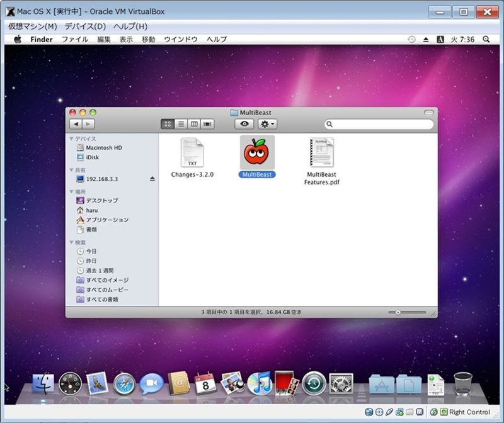
Task: Open iPhoto from the Dock
Action: click(x=232, y=383)
